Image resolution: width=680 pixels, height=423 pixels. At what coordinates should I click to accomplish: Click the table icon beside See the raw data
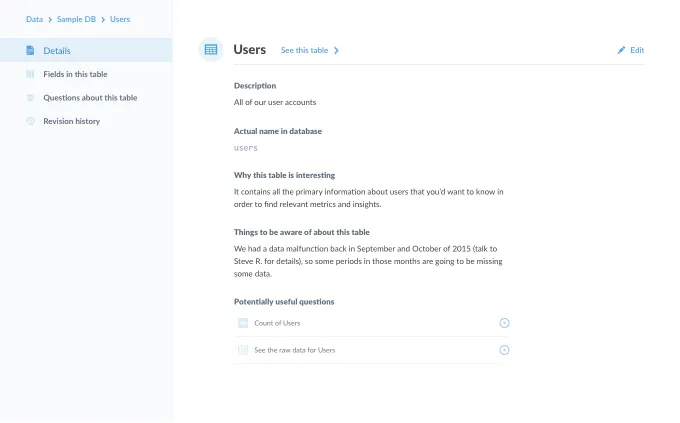point(243,350)
